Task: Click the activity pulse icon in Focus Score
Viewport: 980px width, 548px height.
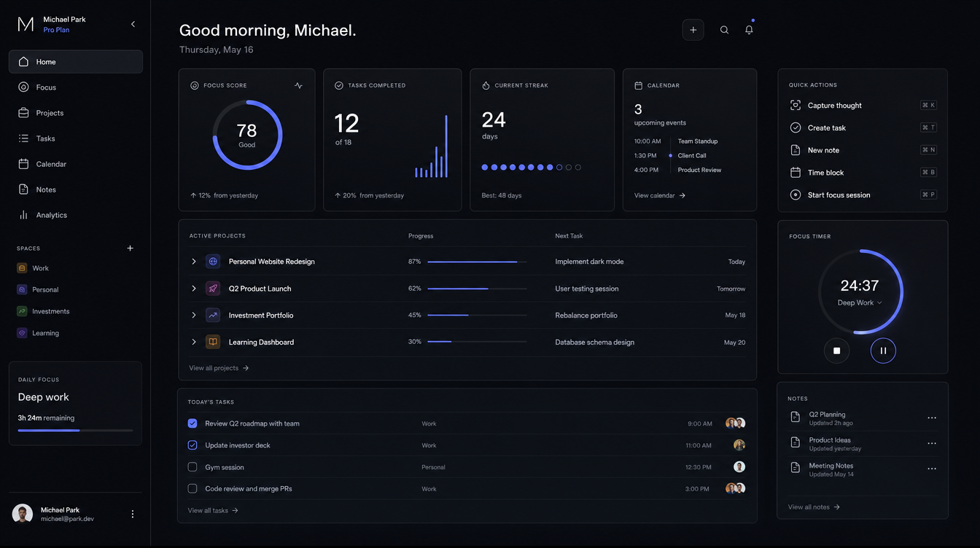Action: [x=299, y=85]
